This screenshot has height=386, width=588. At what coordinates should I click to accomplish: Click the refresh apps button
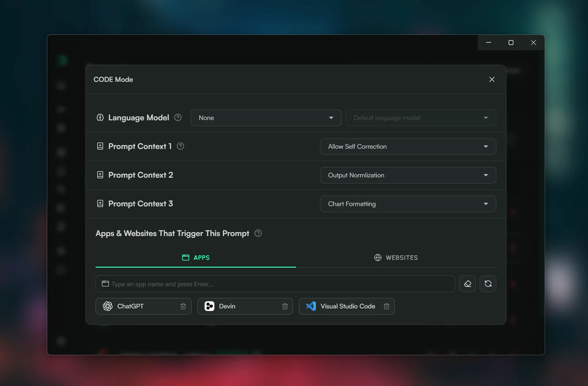coord(488,284)
